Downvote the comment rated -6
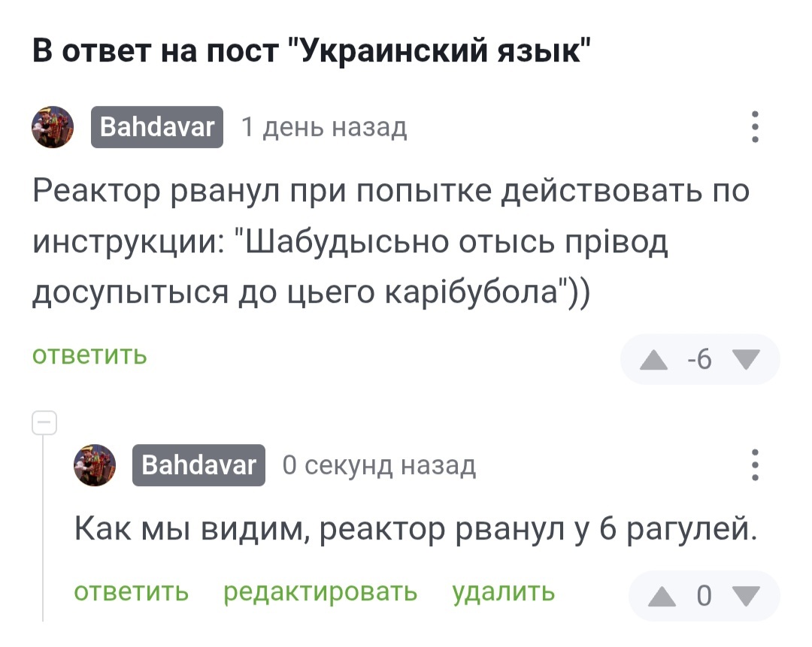The image size is (812, 647). point(746,360)
